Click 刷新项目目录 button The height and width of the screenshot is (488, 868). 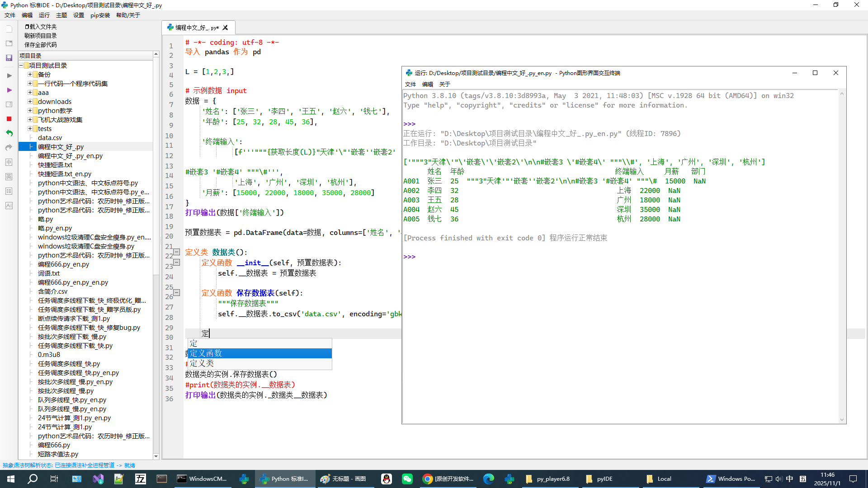click(41, 36)
